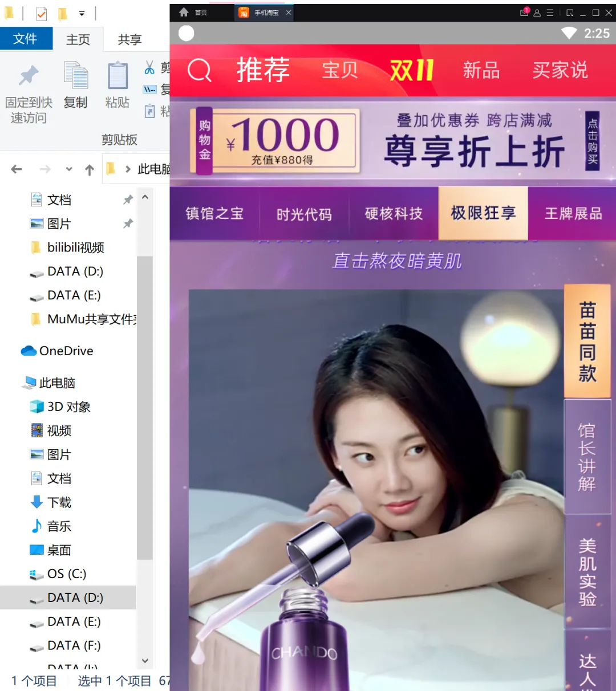Close the 手机淘宝 emulator tab

tap(289, 13)
